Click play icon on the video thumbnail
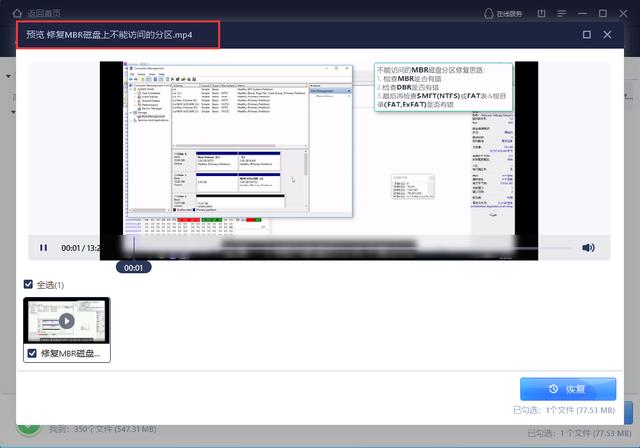This screenshot has height=448, width=640. [x=66, y=321]
